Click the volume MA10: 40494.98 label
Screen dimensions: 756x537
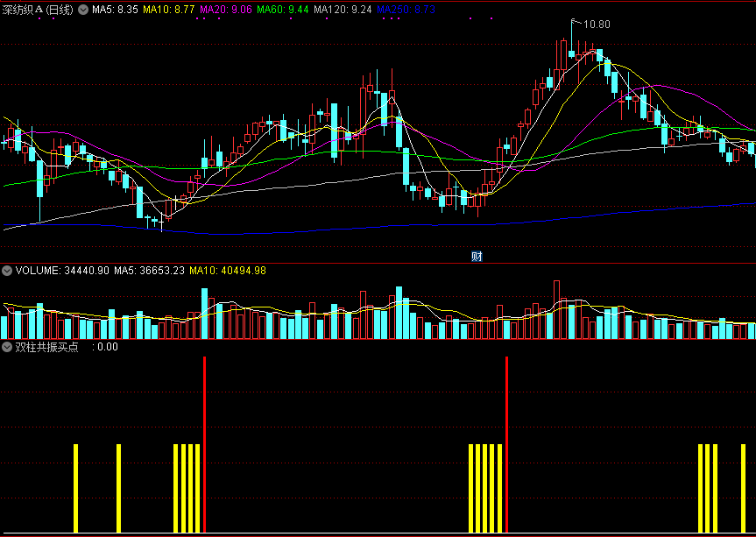pyautogui.click(x=228, y=271)
